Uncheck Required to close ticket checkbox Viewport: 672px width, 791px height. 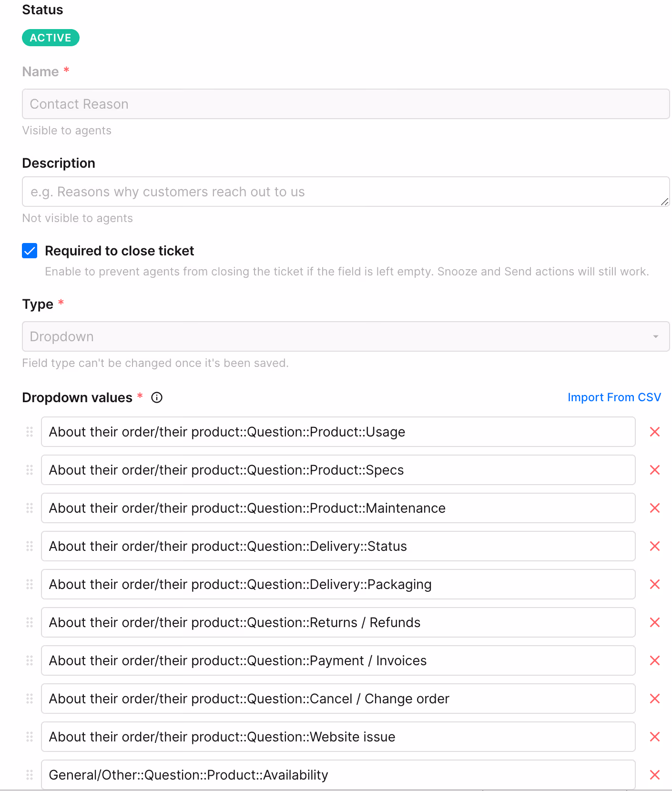(30, 251)
